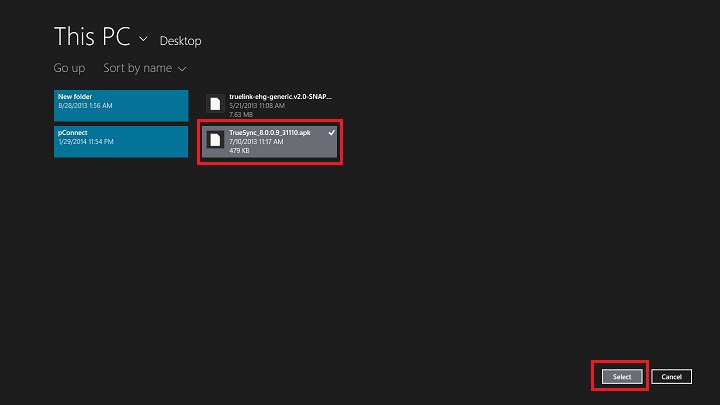Open the New folder tile
This screenshot has width=720, height=405.
121,104
